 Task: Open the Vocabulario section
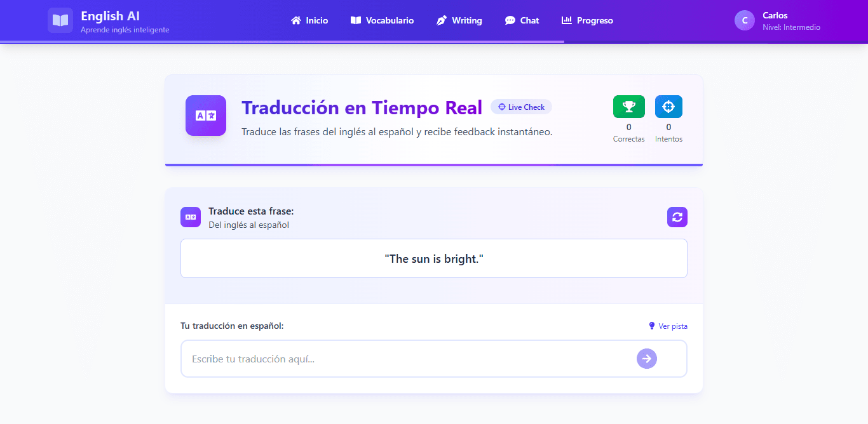click(382, 20)
